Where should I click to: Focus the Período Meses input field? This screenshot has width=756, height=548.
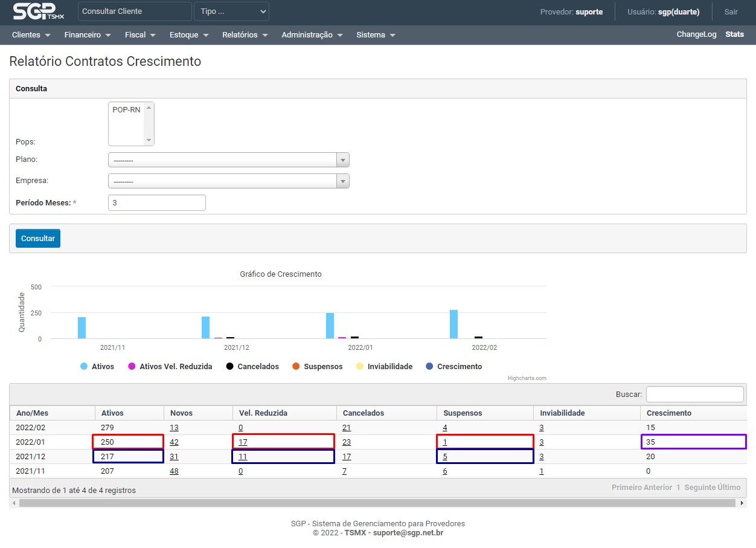click(157, 203)
